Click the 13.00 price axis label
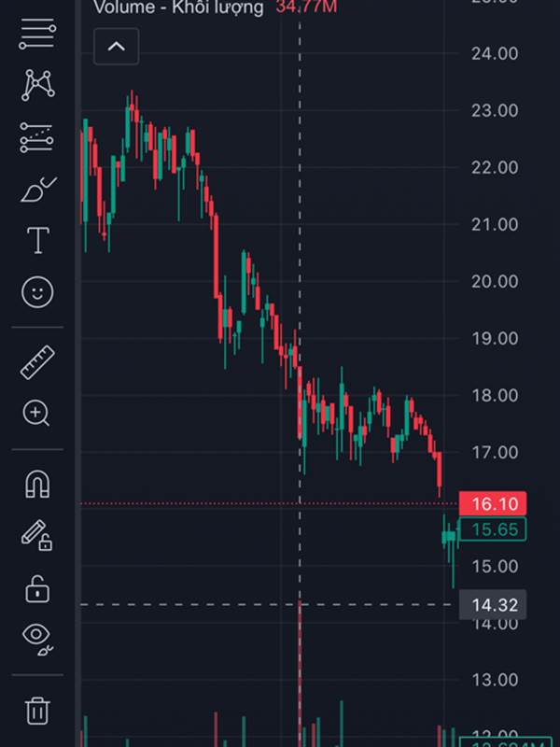560x747 pixels. coord(495,680)
